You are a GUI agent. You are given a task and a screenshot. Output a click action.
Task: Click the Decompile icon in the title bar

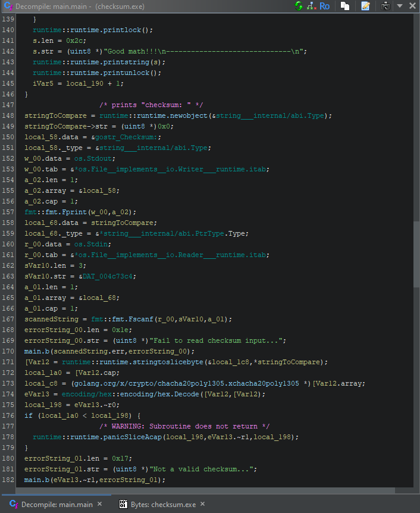click(7, 7)
